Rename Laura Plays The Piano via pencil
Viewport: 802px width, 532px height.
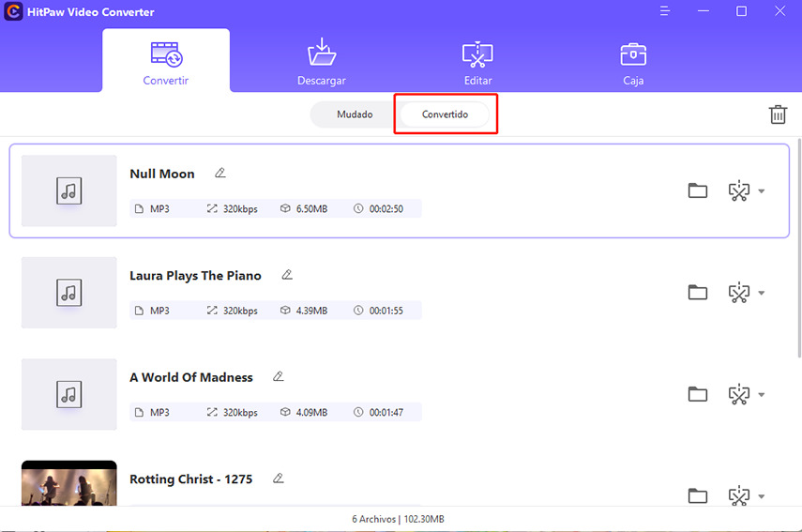287,275
